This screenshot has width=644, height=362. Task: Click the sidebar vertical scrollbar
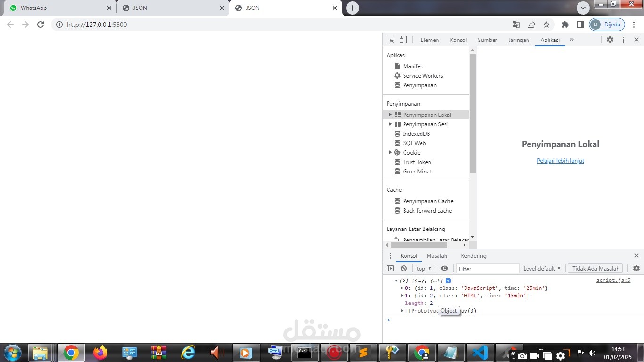(472, 113)
